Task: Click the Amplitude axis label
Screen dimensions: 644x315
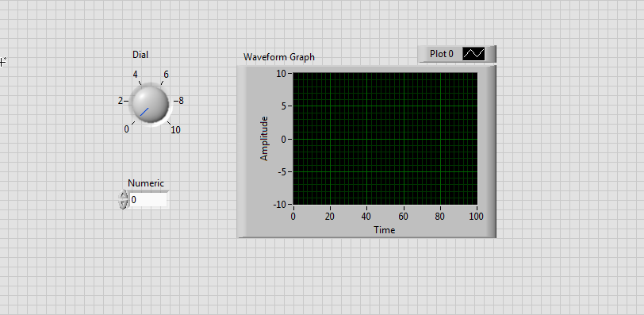Action: pyautogui.click(x=264, y=138)
